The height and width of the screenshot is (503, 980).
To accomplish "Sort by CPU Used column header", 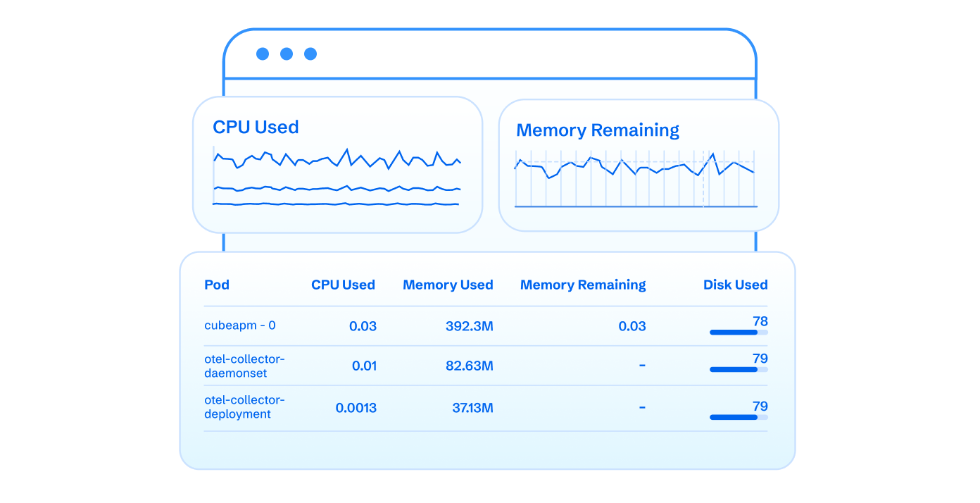I will 343,285.
